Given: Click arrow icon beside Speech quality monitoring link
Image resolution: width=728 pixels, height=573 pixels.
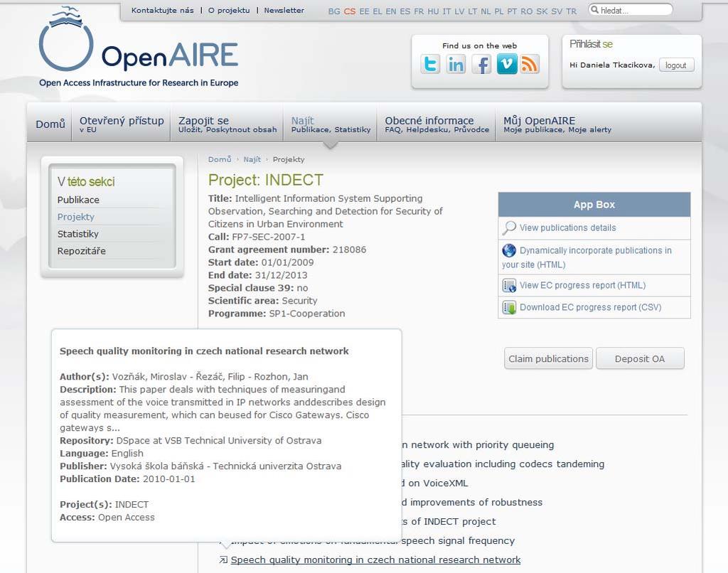Looking at the screenshot, I should 223,560.
